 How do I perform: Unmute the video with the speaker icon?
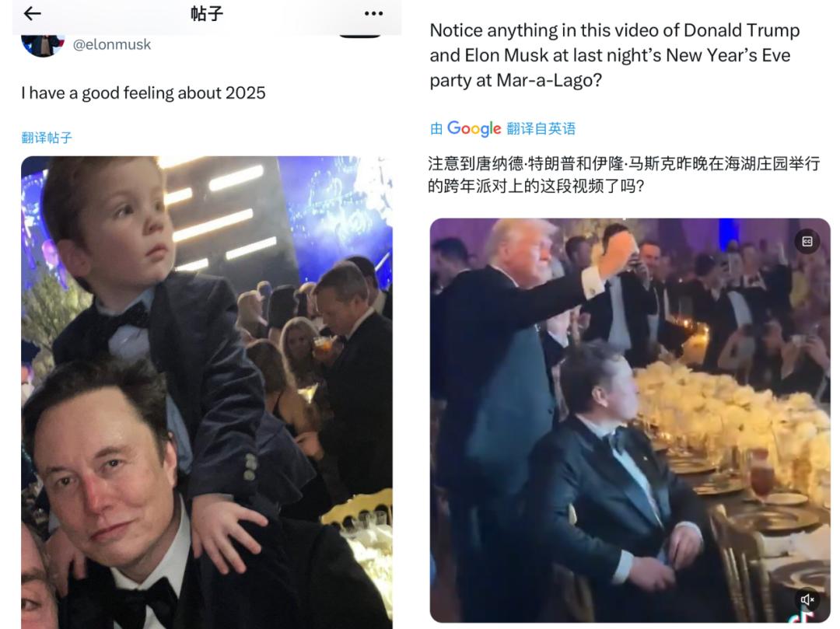(x=807, y=599)
